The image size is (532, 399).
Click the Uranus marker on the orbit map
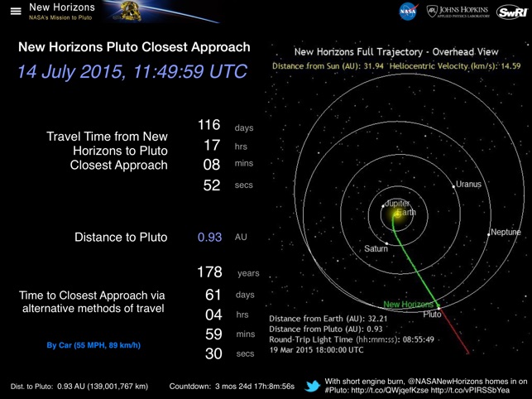coord(453,186)
